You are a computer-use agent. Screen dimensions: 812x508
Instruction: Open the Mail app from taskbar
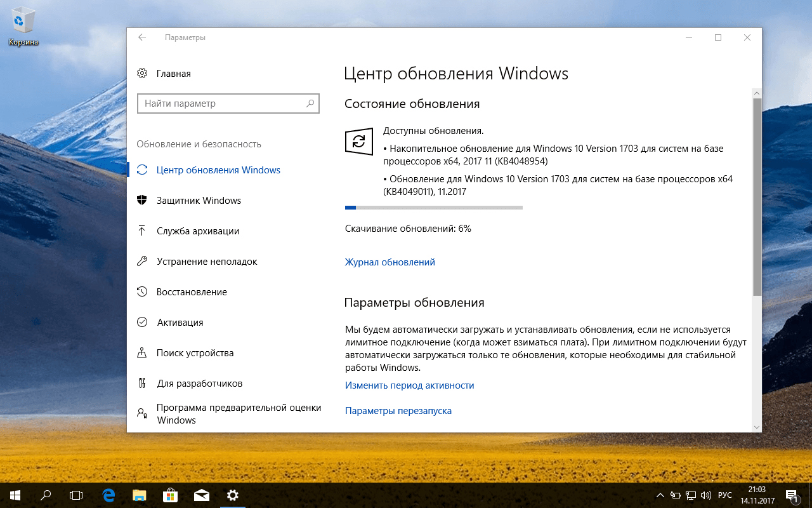coord(202,495)
